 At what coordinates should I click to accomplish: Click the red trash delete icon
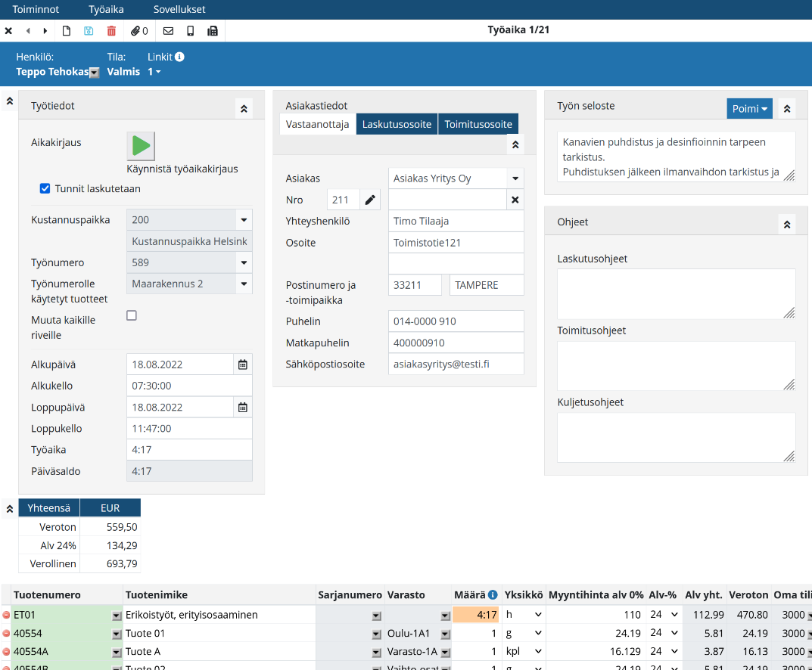[x=111, y=31]
